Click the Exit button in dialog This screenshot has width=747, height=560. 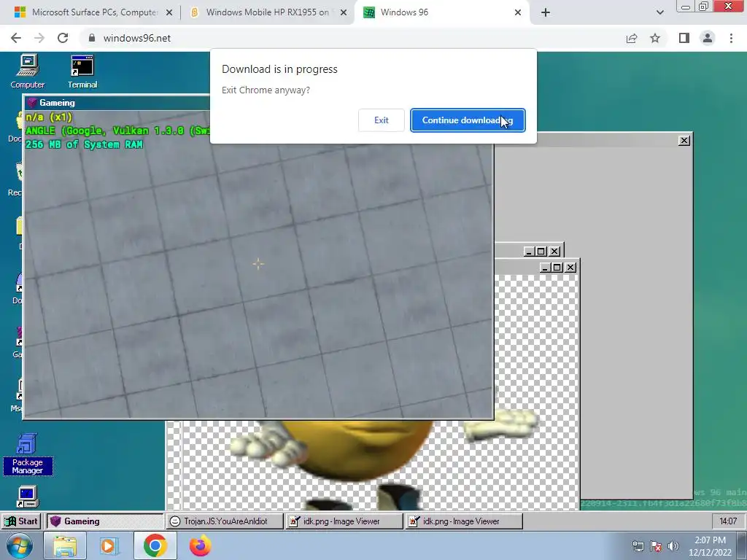[x=381, y=120]
